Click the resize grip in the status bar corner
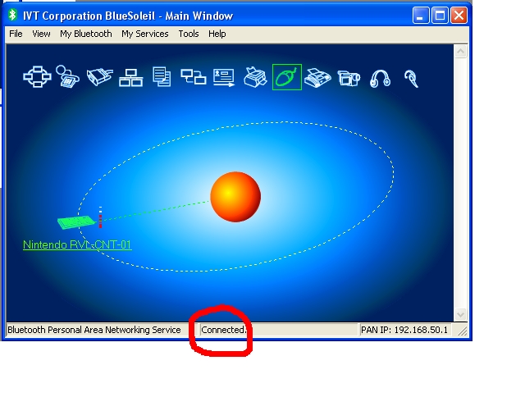 coord(463,331)
